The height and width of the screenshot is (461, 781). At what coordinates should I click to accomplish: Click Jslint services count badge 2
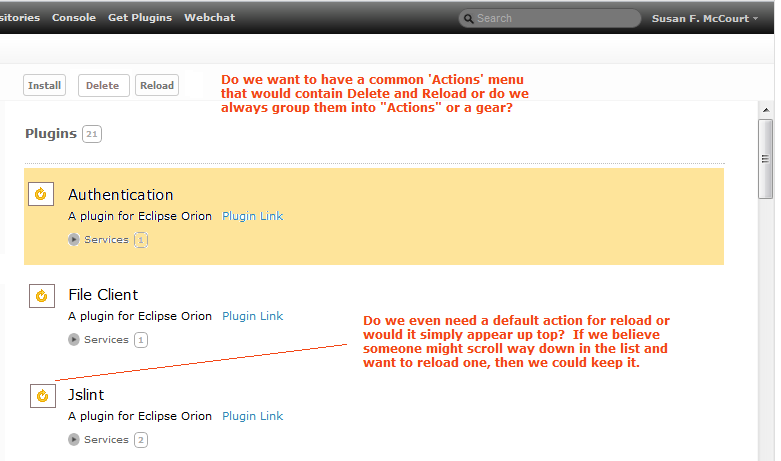[141, 440]
